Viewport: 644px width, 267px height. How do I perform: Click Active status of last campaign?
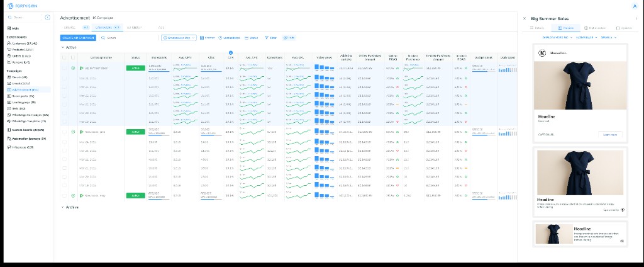click(x=136, y=195)
